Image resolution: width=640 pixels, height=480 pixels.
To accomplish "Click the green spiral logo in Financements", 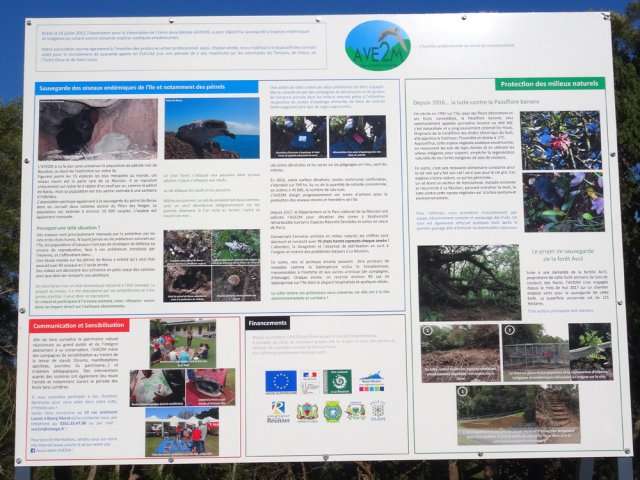I will coord(339,382).
